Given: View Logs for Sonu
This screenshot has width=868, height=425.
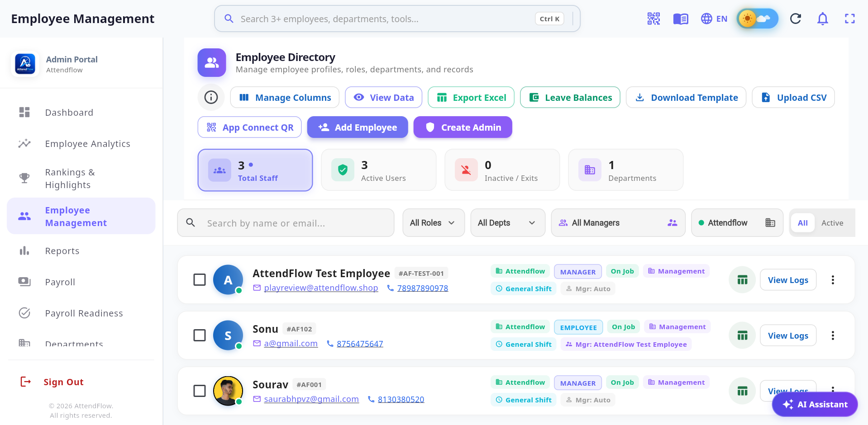Looking at the screenshot, I should tap(788, 335).
